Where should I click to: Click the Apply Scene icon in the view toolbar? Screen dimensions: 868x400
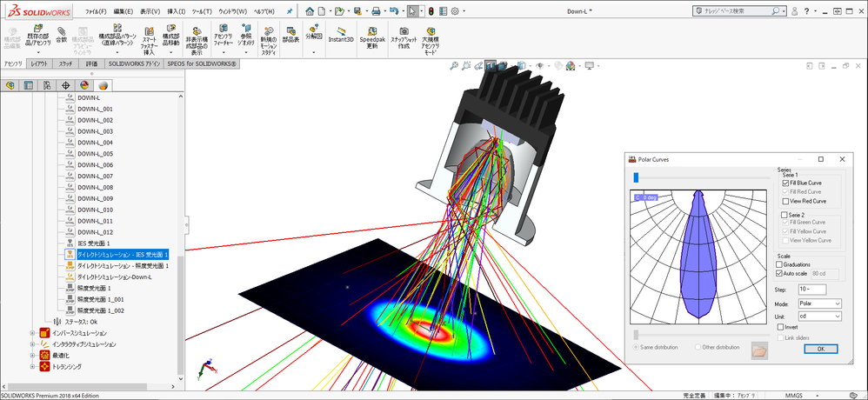571,66
